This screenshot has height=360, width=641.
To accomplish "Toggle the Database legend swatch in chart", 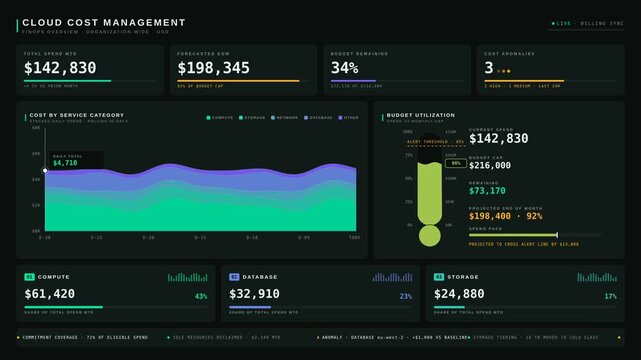I will [306, 118].
